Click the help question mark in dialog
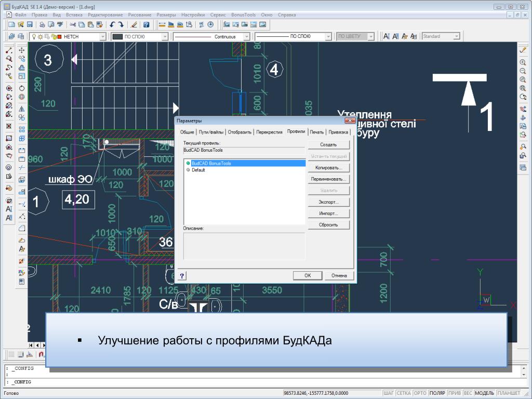Screen dimensions: 532x399 pyautogui.click(x=182, y=276)
